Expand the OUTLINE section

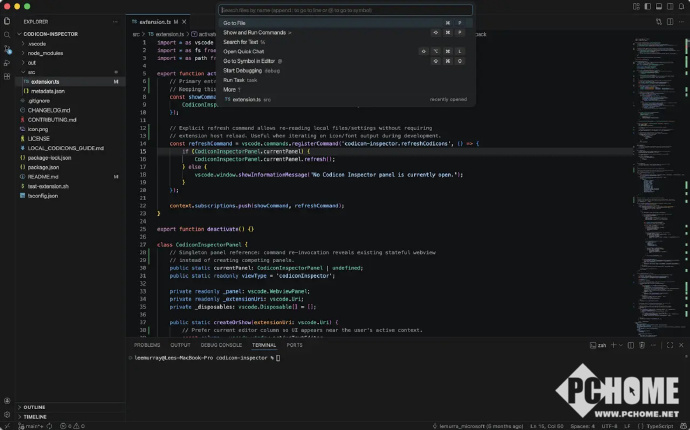pyautogui.click(x=33, y=407)
